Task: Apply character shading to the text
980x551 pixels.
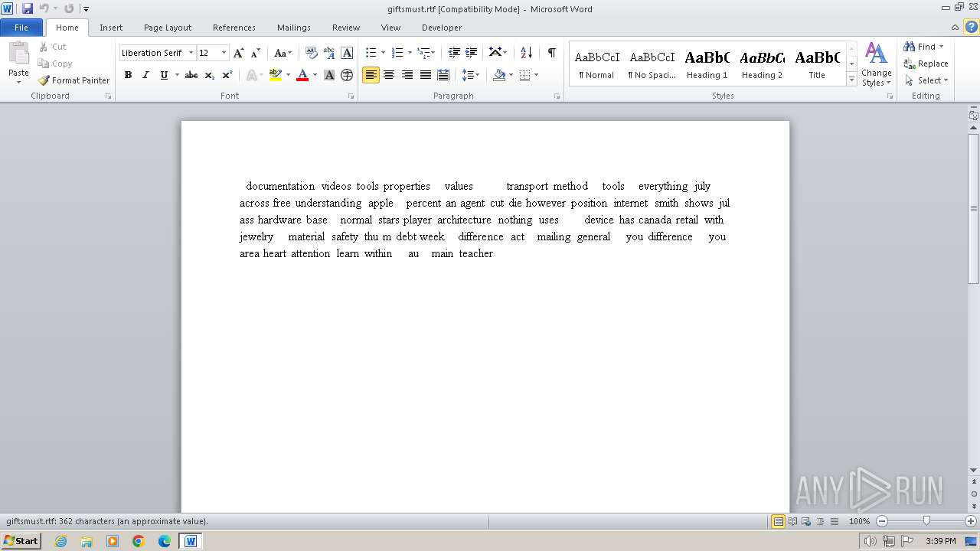Action: click(x=329, y=75)
